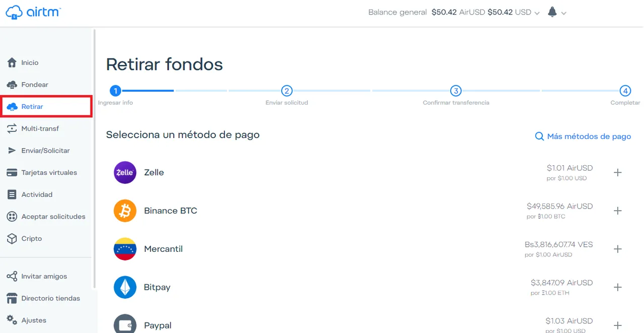This screenshot has height=333, width=644.
Task: Expand the balance general currency dropdown
Action: point(537,13)
